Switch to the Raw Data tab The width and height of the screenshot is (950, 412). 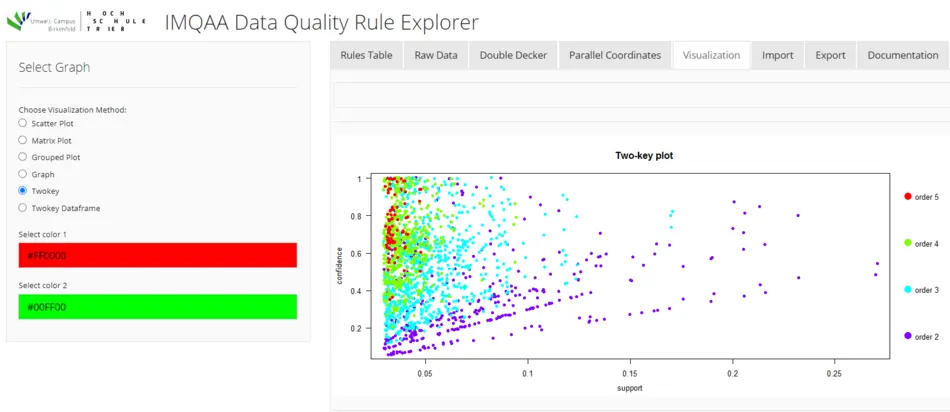coord(436,55)
